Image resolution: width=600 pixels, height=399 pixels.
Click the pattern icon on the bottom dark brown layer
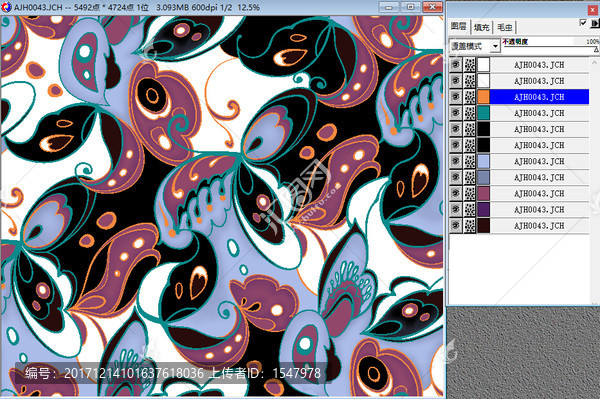tap(470, 225)
